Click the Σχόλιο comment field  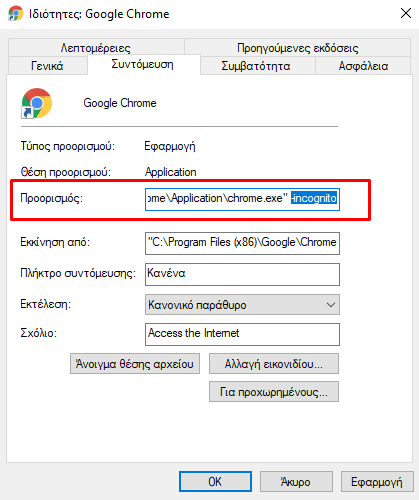pos(242,334)
